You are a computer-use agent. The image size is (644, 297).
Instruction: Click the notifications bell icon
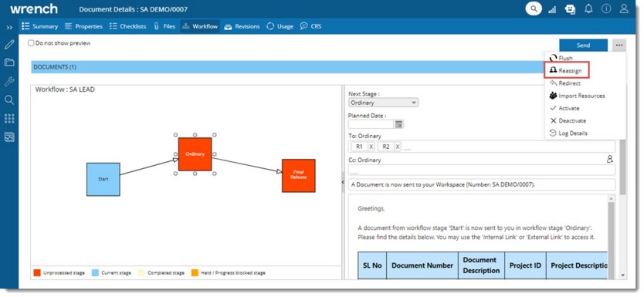(588, 8)
